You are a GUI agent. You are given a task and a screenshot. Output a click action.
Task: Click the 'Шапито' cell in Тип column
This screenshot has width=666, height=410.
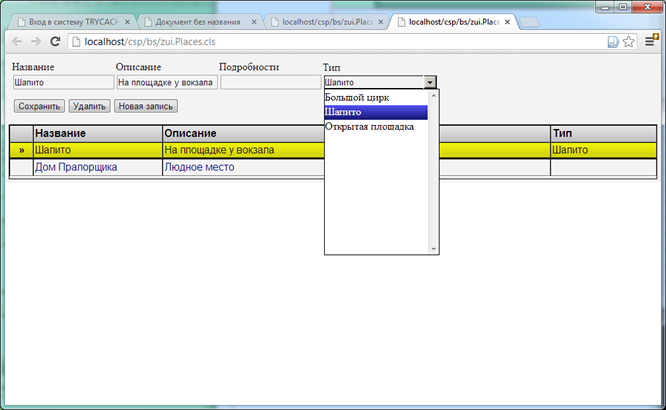[604, 150]
